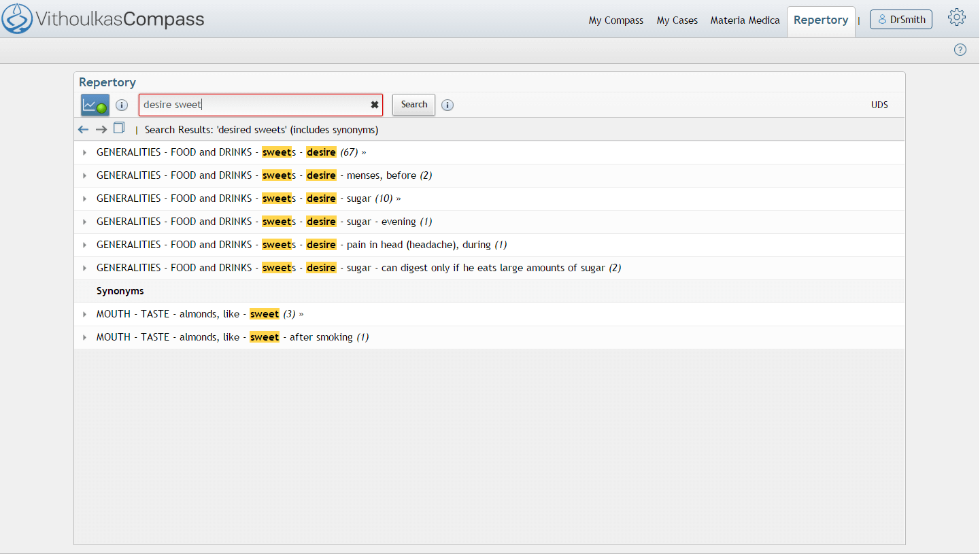The width and height of the screenshot is (980, 554).
Task: Expand pain in head (headache) row
Action: point(84,245)
